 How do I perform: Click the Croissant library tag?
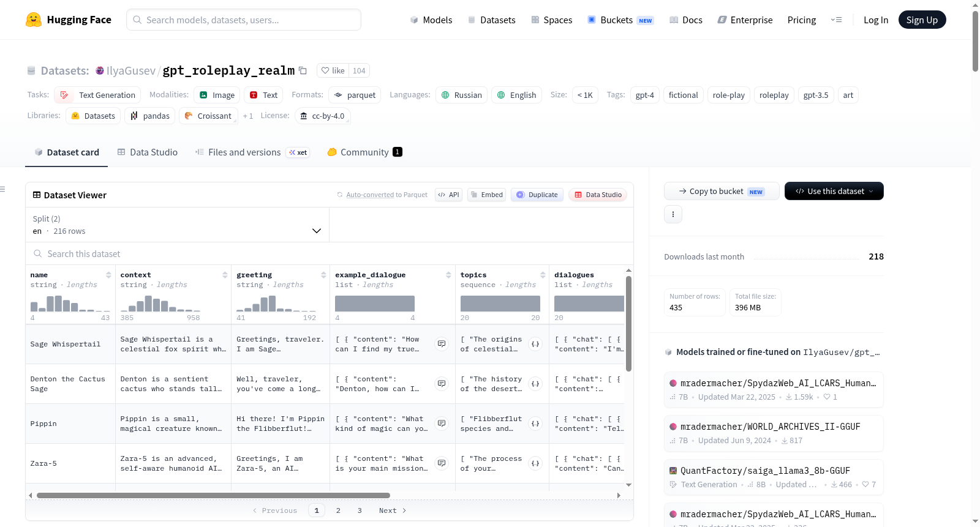[208, 116]
